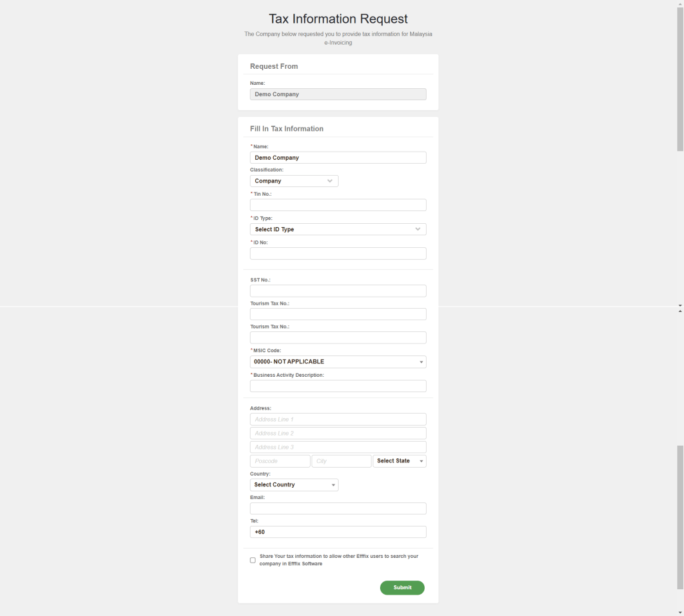This screenshot has height=616, width=684.
Task: Tick the share tax information checkbox
Action: (x=253, y=560)
